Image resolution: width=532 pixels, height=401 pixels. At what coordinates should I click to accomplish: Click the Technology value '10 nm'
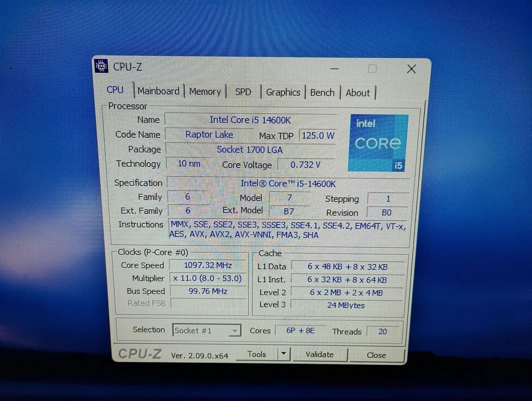tap(189, 163)
